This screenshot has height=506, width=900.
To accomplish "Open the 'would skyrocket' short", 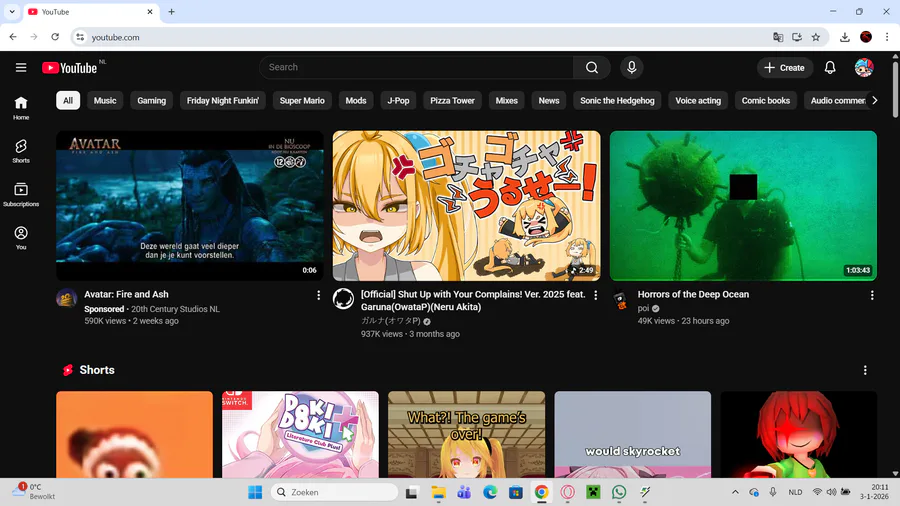I will (x=633, y=434).
